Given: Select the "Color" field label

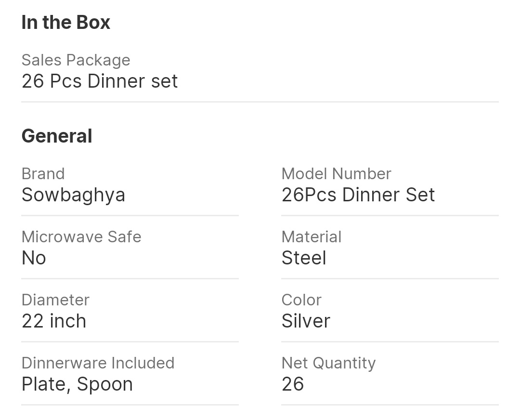Looking at the screenshot, I should pos(301,300).
